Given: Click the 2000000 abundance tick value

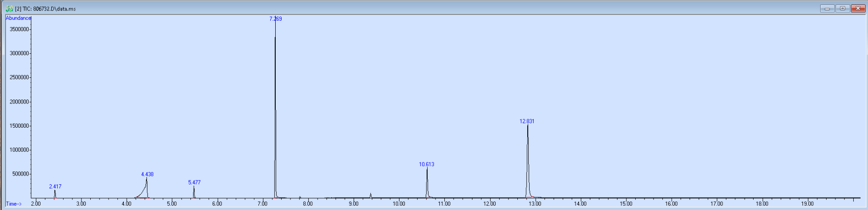Looking at the screenshot, I should pos(19,102).
